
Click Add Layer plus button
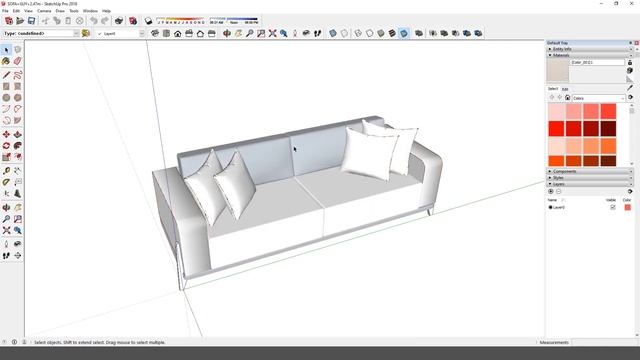point(551,191)
